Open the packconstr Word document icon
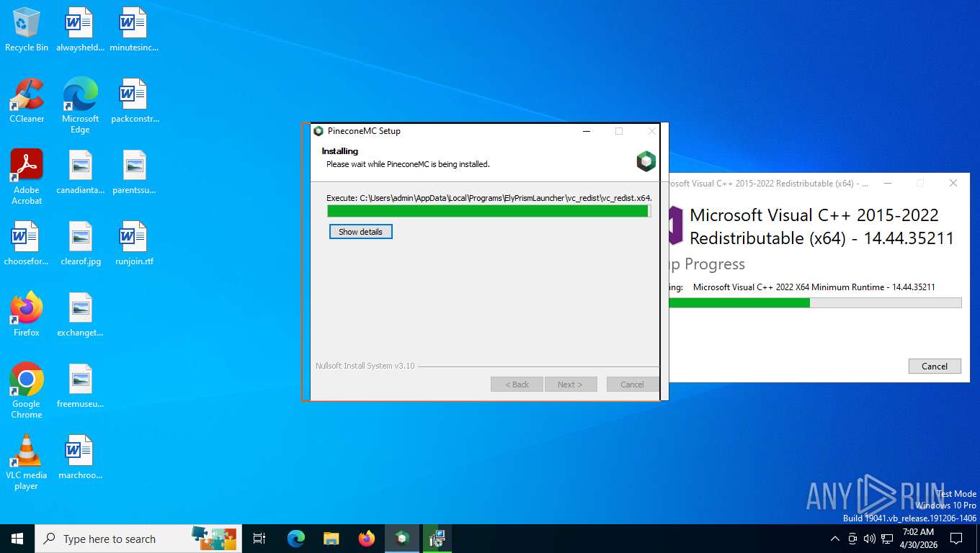Image resolution: width=980 pixels, height=553 pixels. click(x=135, y=101)
